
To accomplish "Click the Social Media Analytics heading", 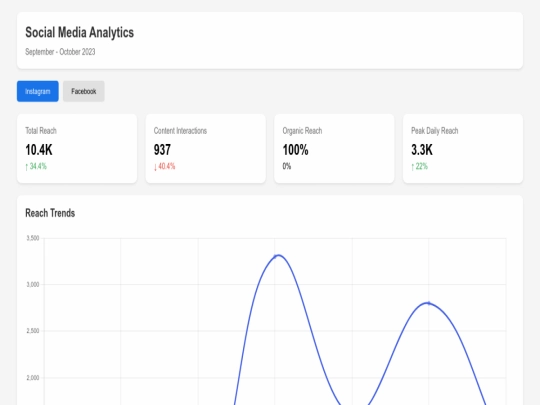I will (80, 32).
